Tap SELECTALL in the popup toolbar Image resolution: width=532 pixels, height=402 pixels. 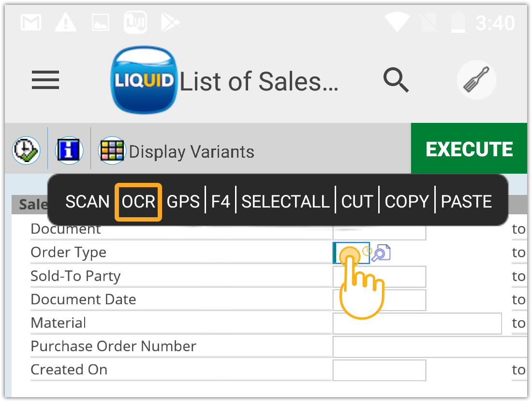click(285, 202)
